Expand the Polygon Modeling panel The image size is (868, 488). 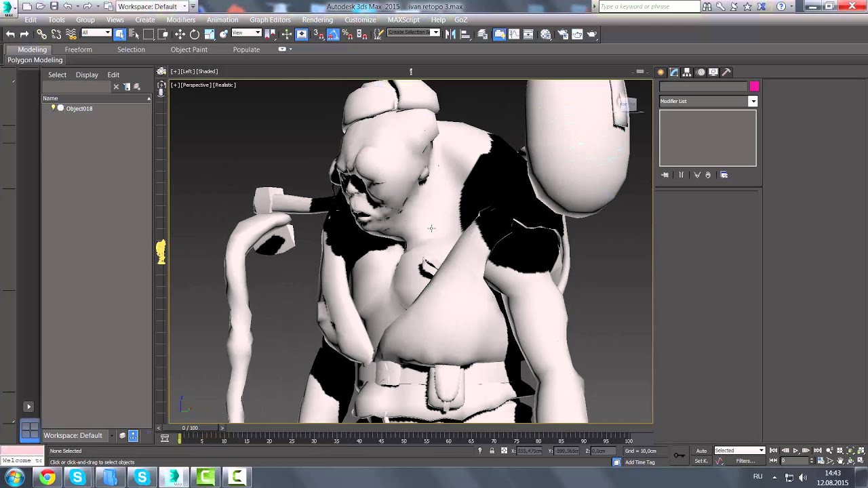pyautogui.click(x=35, y=60)
